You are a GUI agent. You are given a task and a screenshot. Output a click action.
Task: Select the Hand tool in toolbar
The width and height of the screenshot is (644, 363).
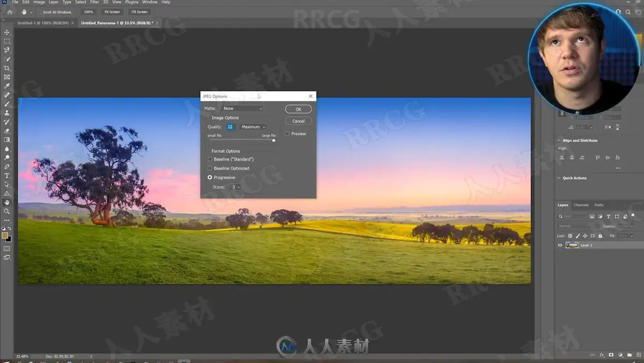coord(7,202)
